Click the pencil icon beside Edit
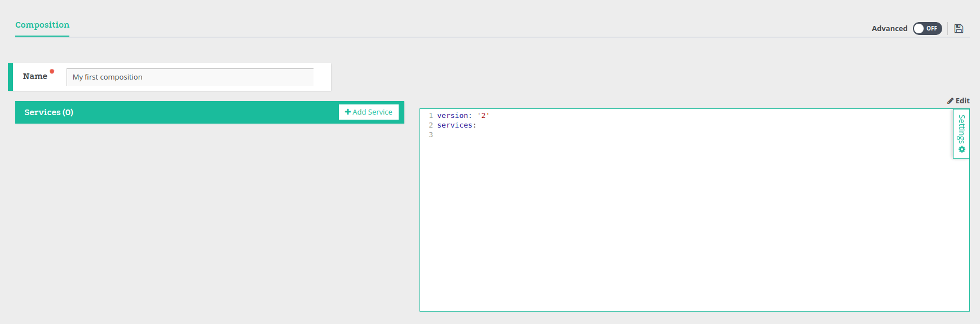The image size is (980, 324). [x=950, y=100]
